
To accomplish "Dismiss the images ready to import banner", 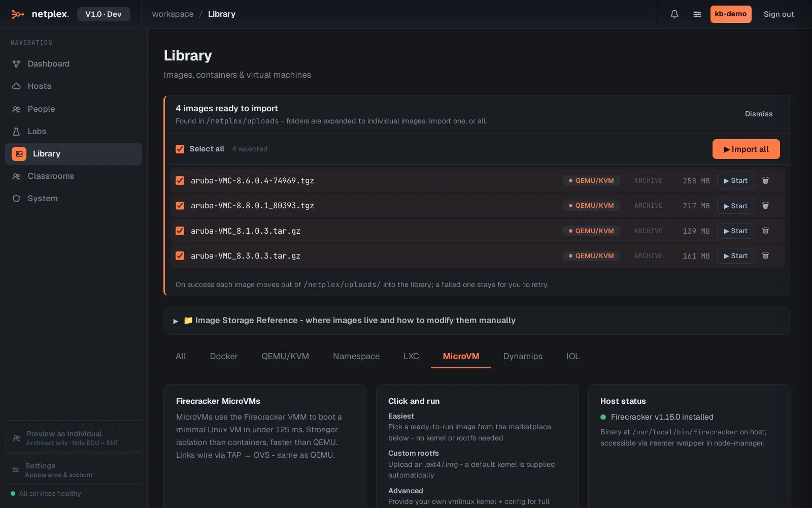I will tap(759, 114).
